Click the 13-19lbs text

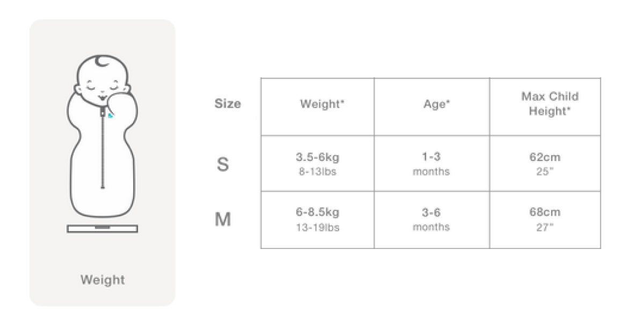click(318, 228)
